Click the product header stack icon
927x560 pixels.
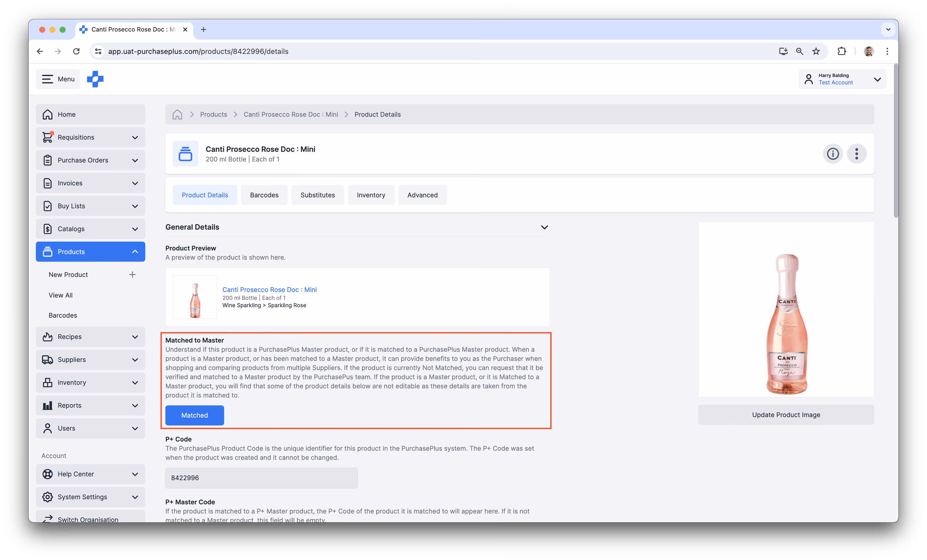click(185, 154)
